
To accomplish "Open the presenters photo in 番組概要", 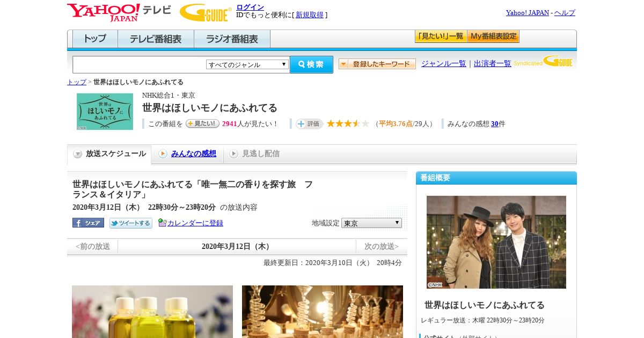I will pyautogui.click(x=496, y=242).
